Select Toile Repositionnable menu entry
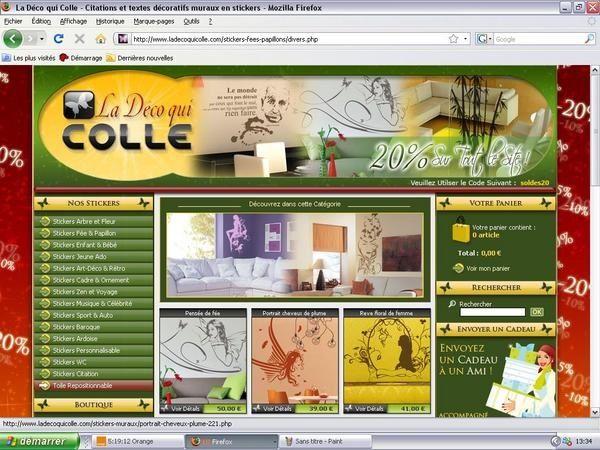The width and height of the screenshot is (600, 450). [93, 385]
